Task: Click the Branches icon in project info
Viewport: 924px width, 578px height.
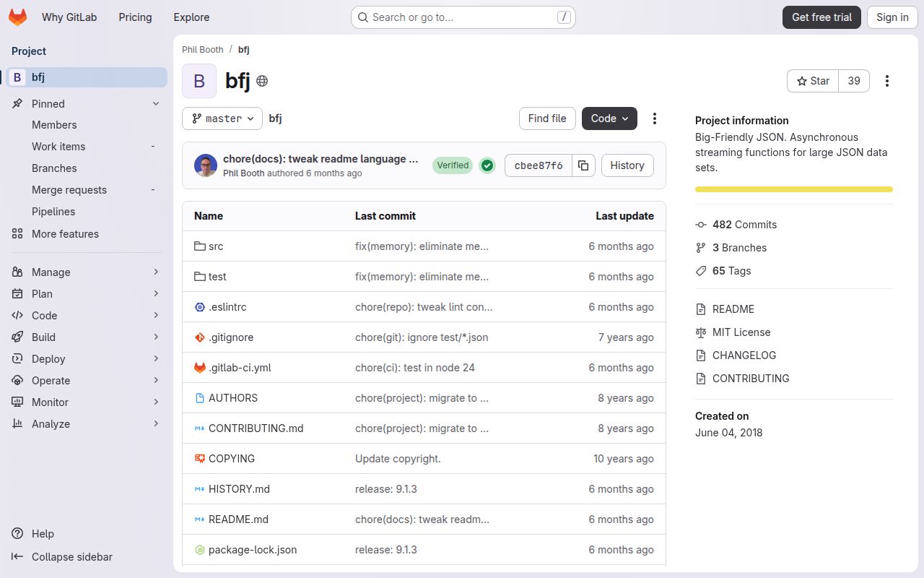Action: tap(701, 248)
